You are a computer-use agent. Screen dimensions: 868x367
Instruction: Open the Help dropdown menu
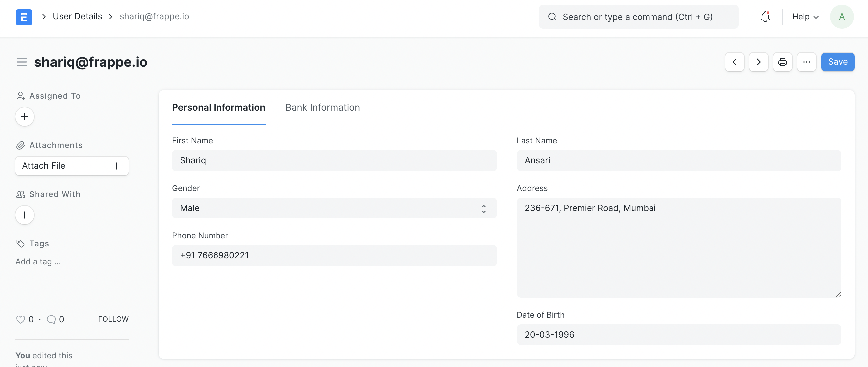805,17
